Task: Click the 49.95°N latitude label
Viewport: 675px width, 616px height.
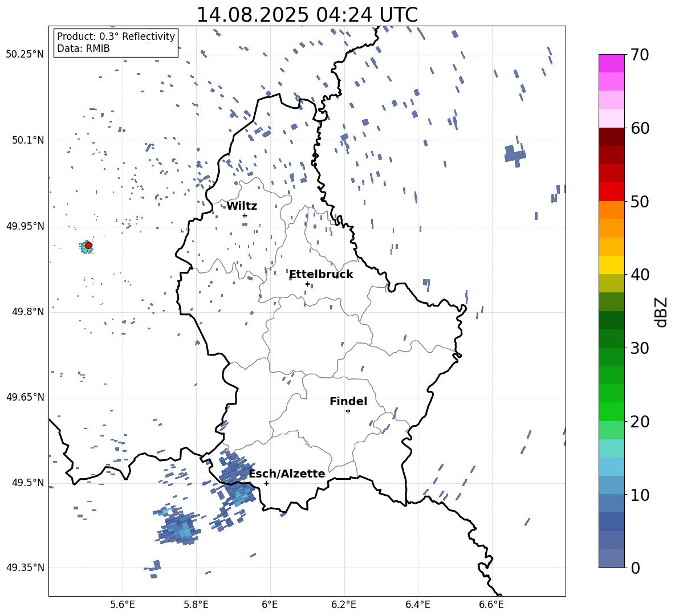Action: pyautogui.click(x=25, y=226)
